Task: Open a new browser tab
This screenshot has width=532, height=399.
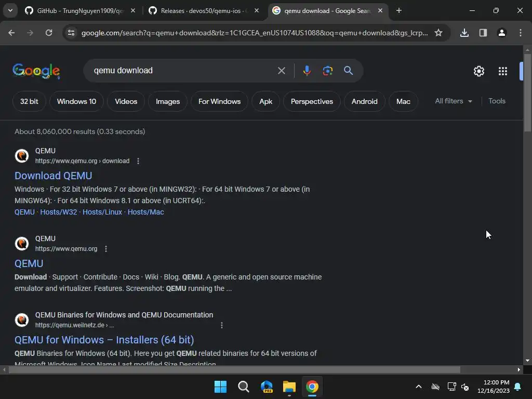Action: click(399, 11)
